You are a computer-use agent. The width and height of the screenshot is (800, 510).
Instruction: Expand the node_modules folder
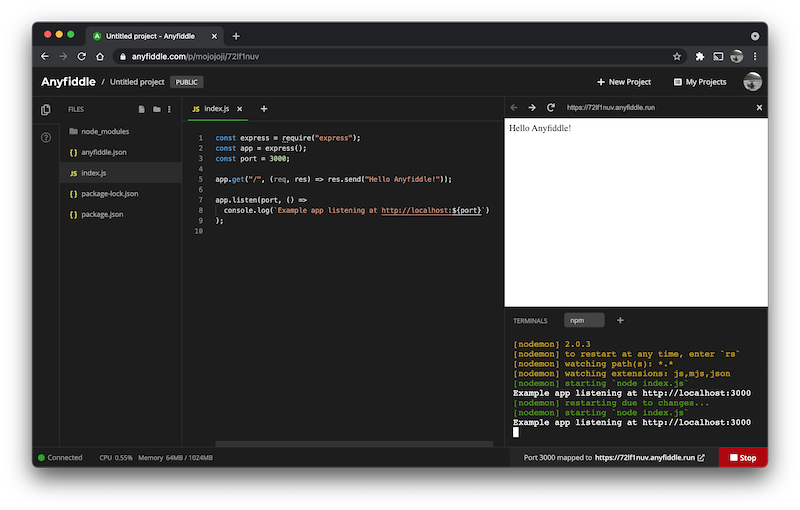click(x=120, y=132)
